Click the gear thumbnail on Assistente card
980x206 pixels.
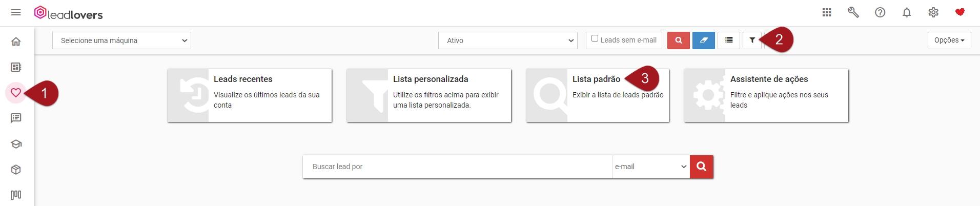(705, 95)
